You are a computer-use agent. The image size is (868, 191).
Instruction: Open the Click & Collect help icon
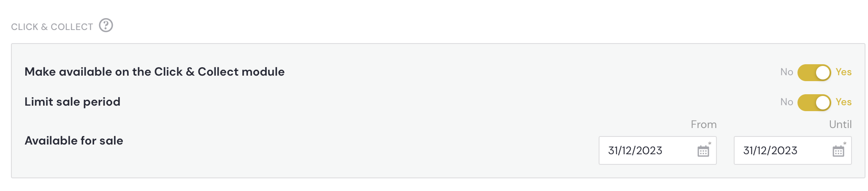pyautogui.click(x=106, y=25)
